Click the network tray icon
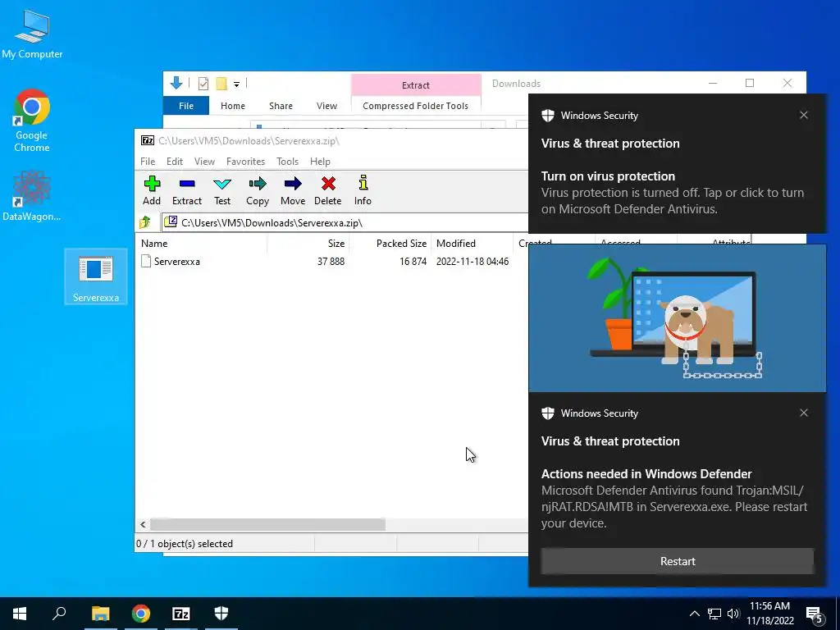The height and width of the screenshot is (630, 840). click(x=714, y=614)
